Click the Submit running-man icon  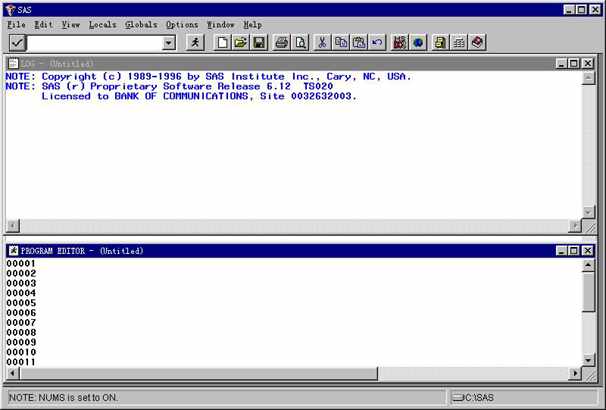coord(195,43)
